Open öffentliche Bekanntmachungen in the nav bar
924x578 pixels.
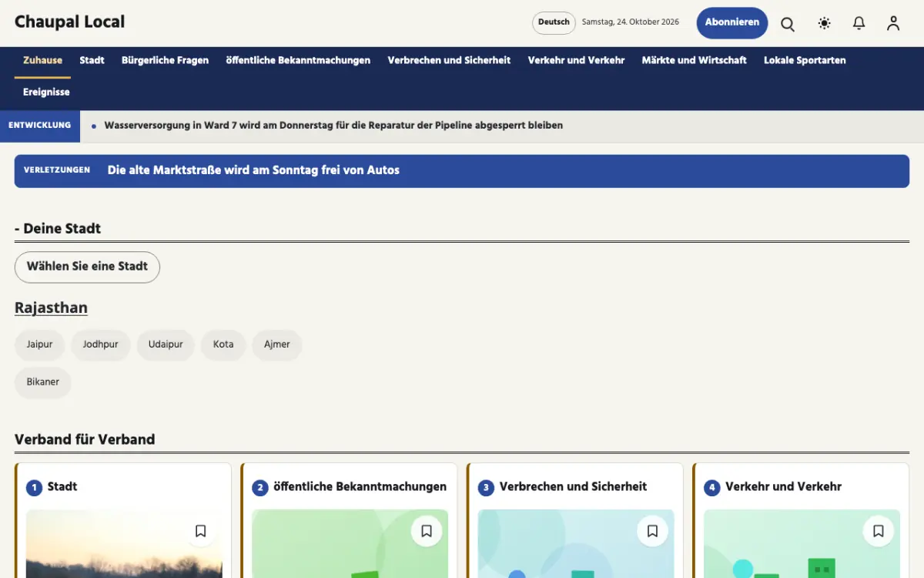pos(298,60)
